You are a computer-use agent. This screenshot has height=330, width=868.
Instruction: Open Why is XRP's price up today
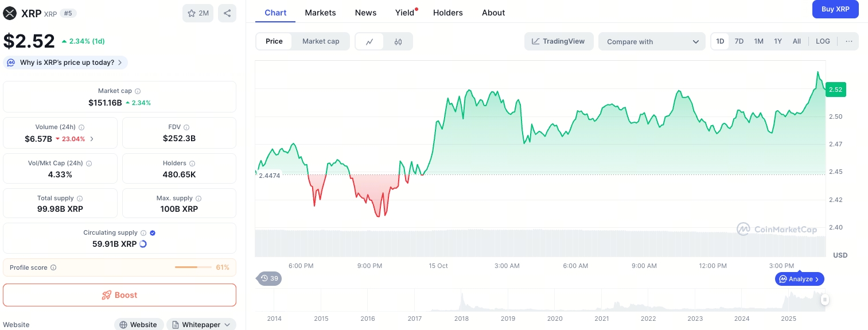(x=66, y=63)
